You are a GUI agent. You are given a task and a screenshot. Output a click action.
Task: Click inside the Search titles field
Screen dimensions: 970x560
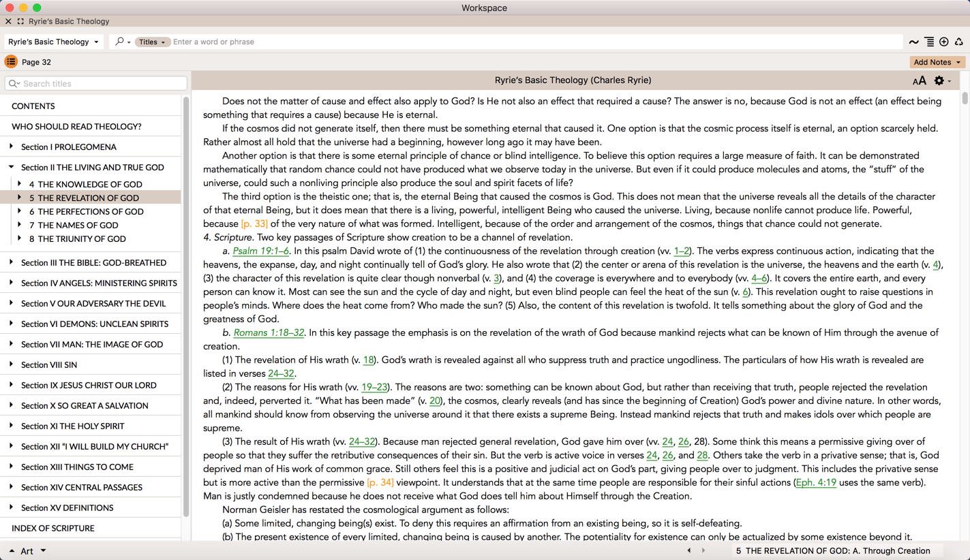pos(96,84)
